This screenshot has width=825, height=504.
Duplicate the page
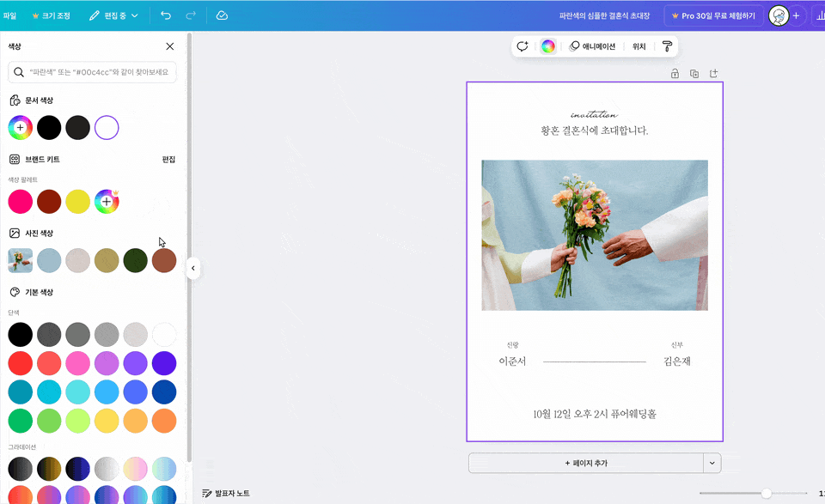(x=694, y=74)
